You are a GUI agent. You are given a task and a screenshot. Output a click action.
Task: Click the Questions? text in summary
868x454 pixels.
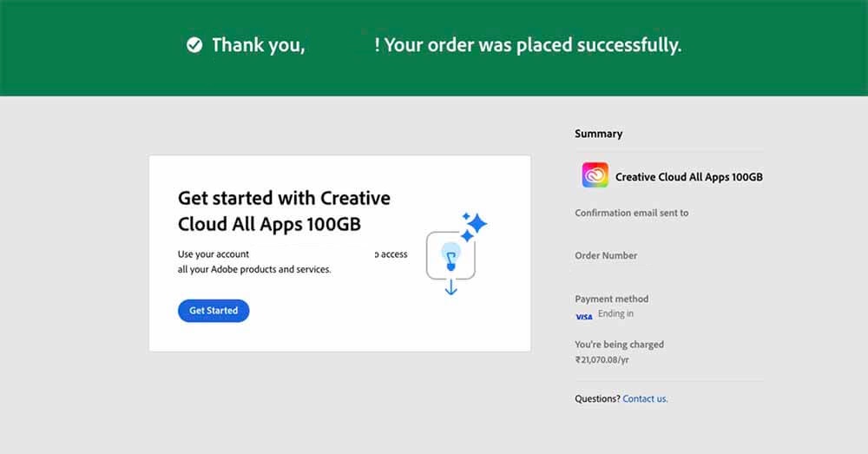[597, 398]
